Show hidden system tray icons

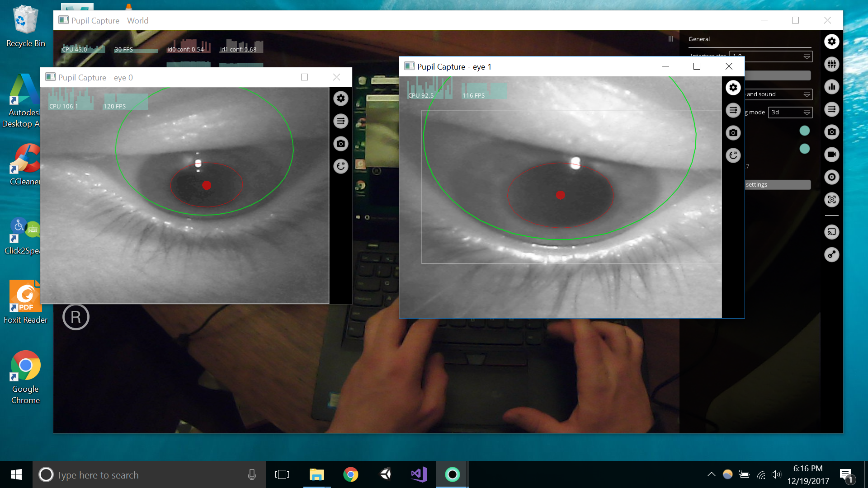click(x=711, y=474)
